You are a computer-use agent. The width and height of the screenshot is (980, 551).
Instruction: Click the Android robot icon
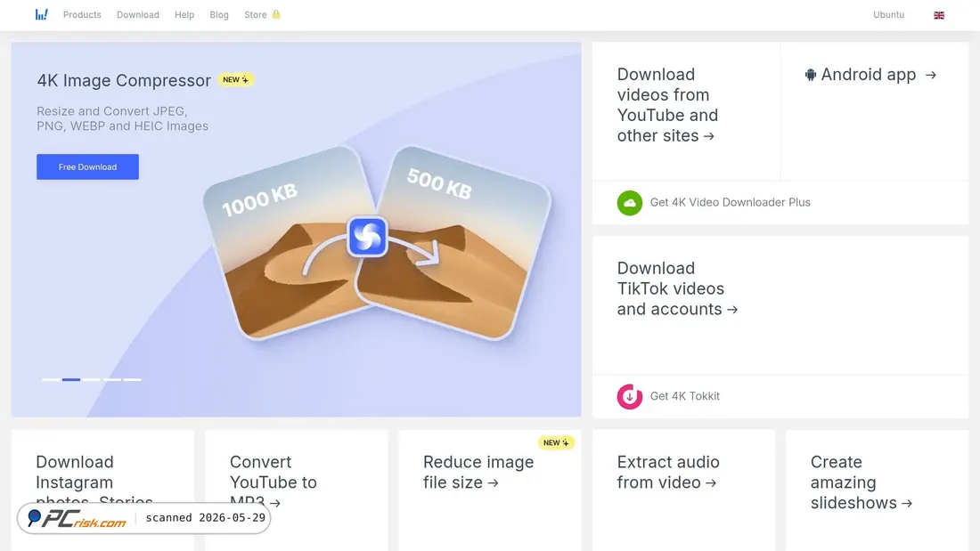811,75
